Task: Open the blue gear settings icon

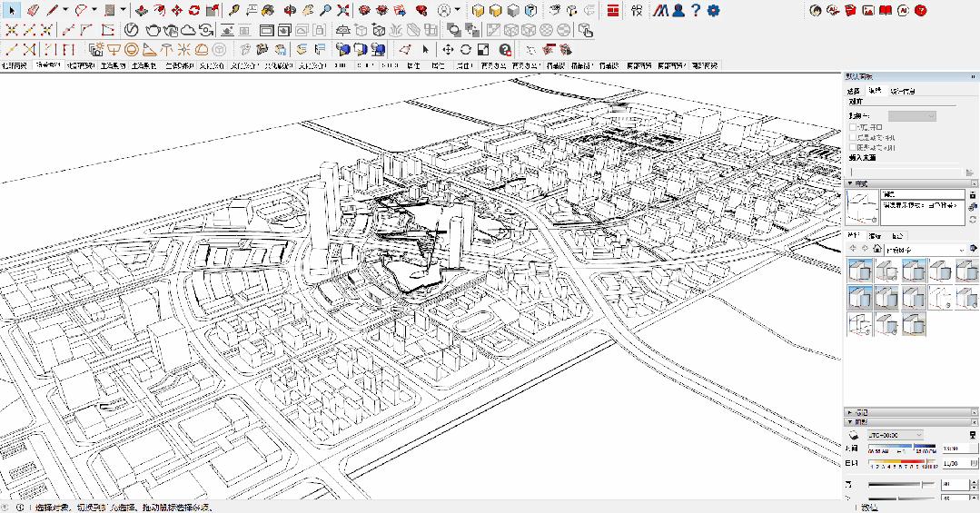Action: pos(713,11)
